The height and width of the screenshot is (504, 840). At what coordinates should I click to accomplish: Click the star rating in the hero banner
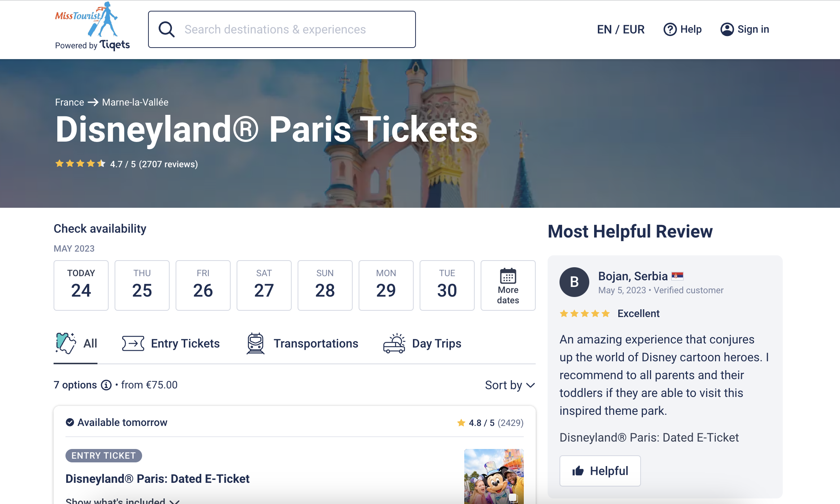coord(80,164)
